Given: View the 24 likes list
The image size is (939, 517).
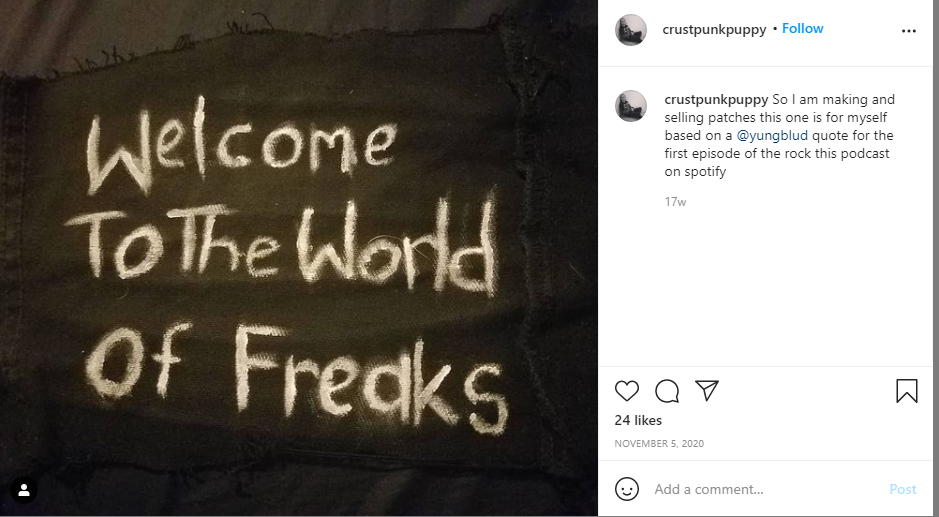Looking at the screenshot, I should (638, 421).
